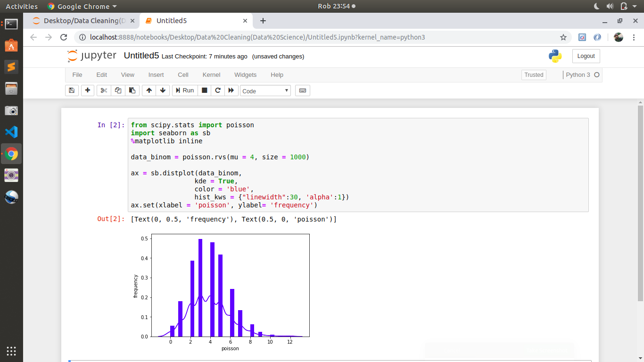This screenshot has height=362, width=644.
Task: Switch to the Desktop/Data Cleaning tab
Action: click(80, 21)
